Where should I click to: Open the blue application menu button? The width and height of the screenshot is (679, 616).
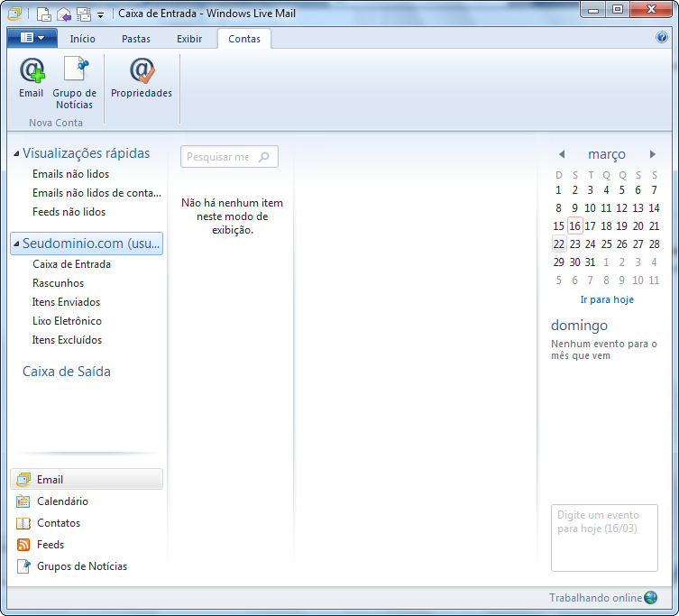[x=32, y=38]
